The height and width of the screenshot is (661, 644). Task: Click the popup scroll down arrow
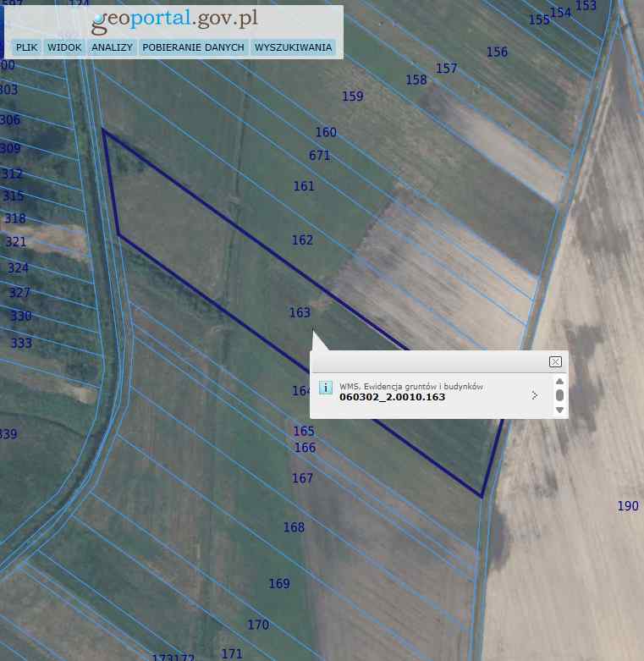point(559,410)
